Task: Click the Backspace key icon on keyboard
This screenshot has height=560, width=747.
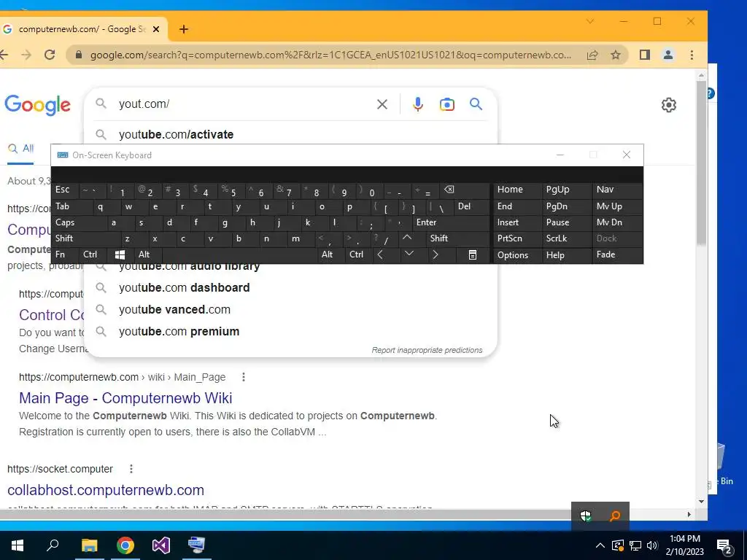Action: coord(449,190)
